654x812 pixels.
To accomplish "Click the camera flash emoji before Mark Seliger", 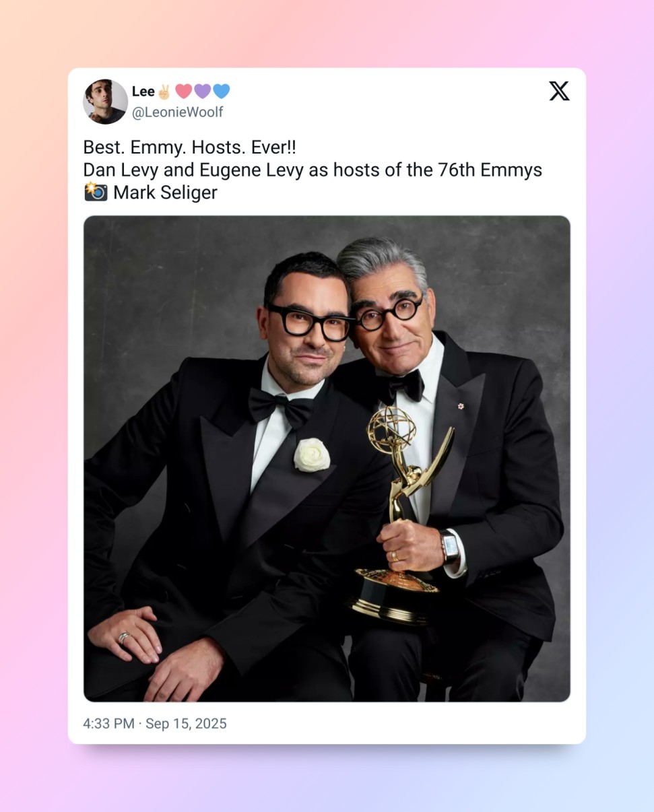I will click(95, 192).
